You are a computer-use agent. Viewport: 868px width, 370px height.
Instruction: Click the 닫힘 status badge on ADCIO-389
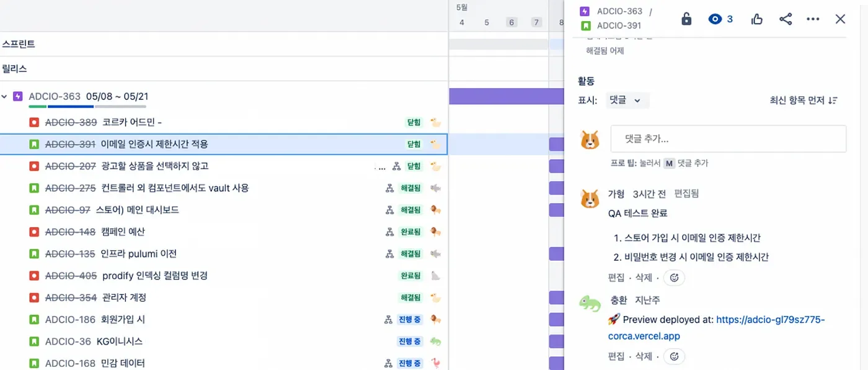coord(414,122)
